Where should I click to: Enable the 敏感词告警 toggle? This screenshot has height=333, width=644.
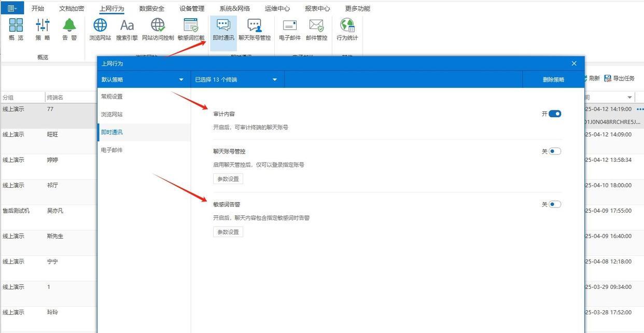pyautogui.click(x=555, y=204)
